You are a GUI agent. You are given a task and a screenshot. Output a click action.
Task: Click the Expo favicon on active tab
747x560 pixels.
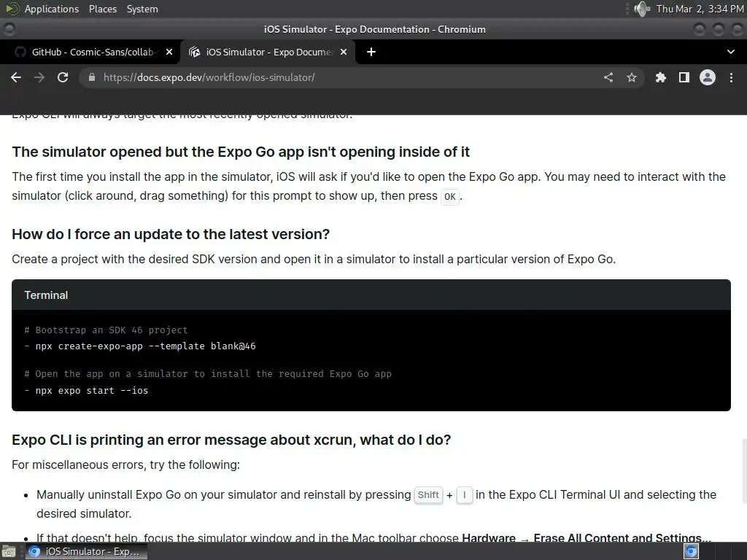194,52
